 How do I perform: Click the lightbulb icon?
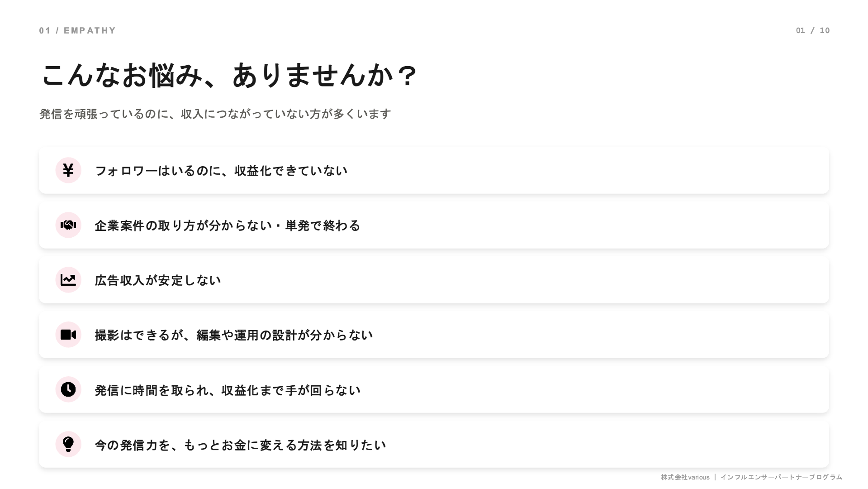(x=68, y=444)
